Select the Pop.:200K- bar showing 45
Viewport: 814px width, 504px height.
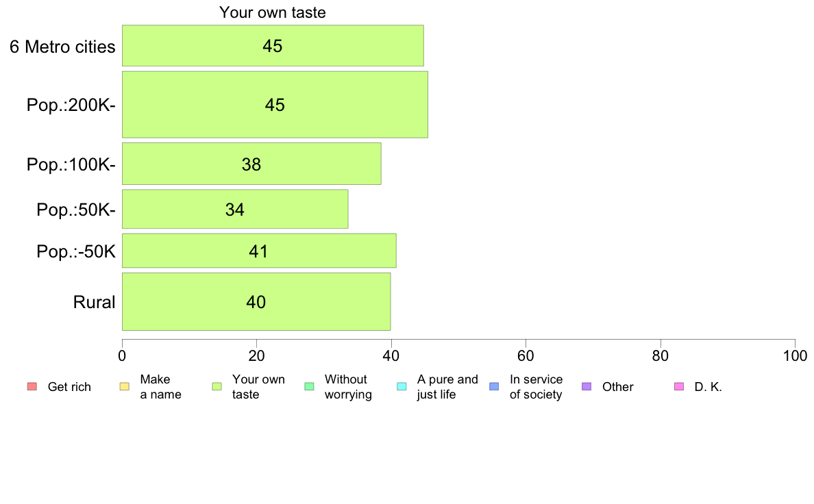click(275, 104)
